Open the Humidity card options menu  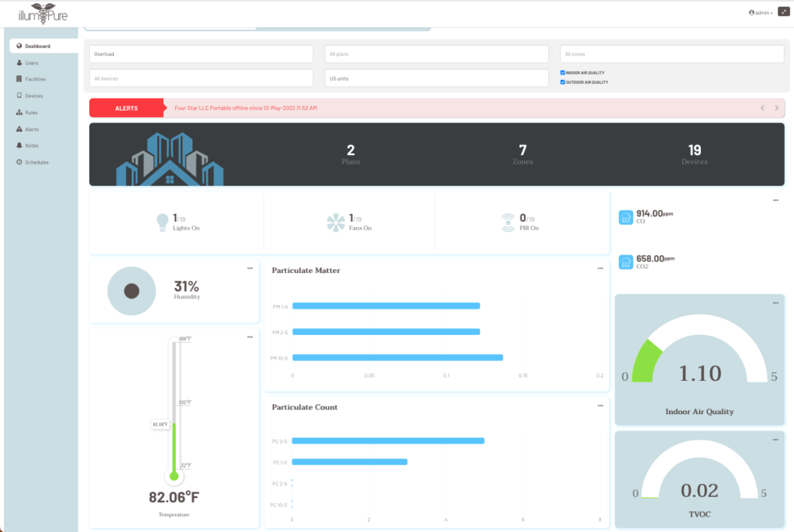pos(250,268)
